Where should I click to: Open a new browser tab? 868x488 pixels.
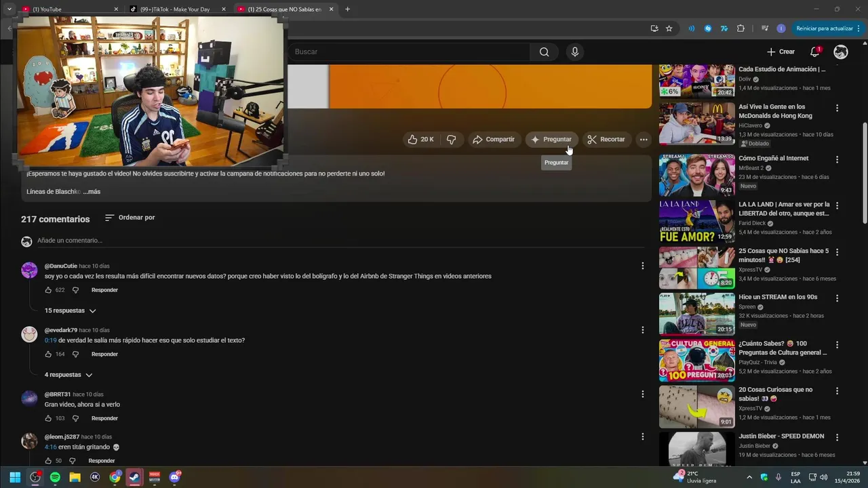click(x=347, y=9)
